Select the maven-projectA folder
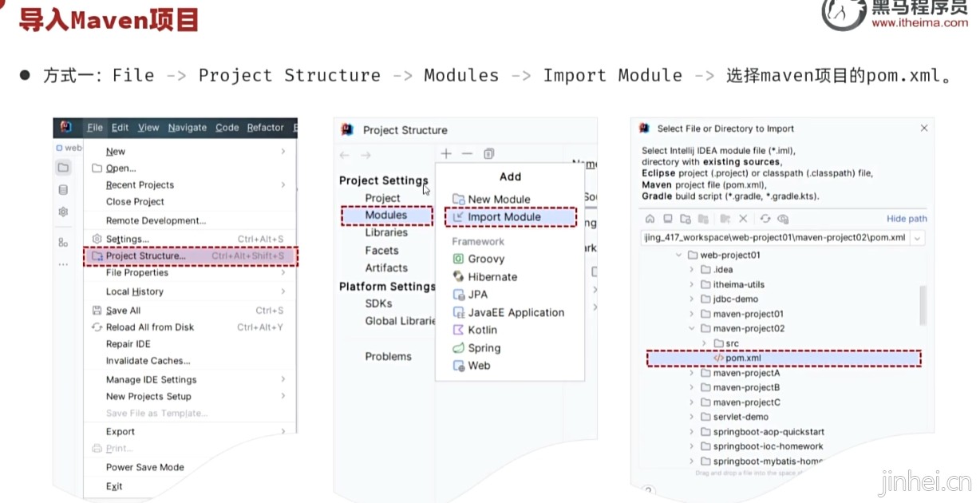The image size is (980, 503). 746,373
